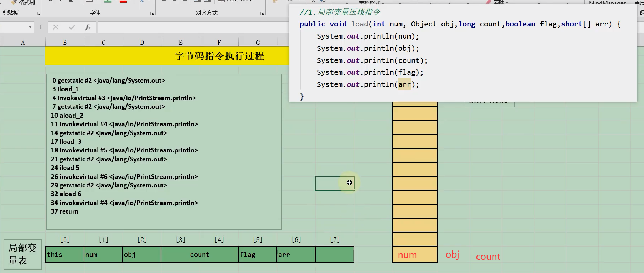This screenshot has width=644, height=273.
Task: Select column E header
Action: (x=181, y=43)
